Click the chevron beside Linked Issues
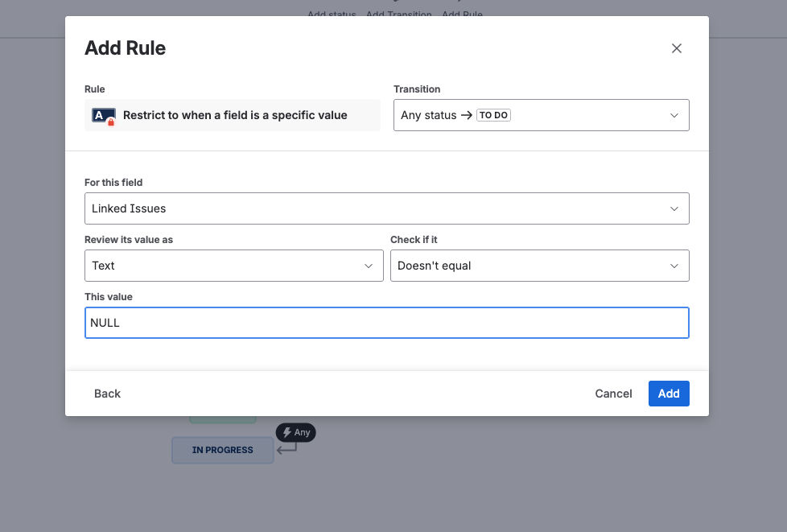787x532 pixels. 674,208
